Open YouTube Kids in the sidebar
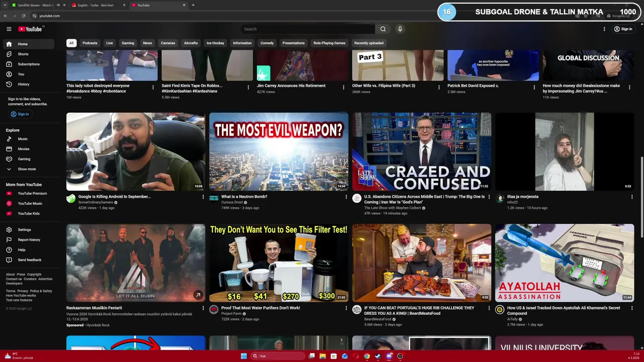Viewport: 644px width, 362px height. point(28,214)
